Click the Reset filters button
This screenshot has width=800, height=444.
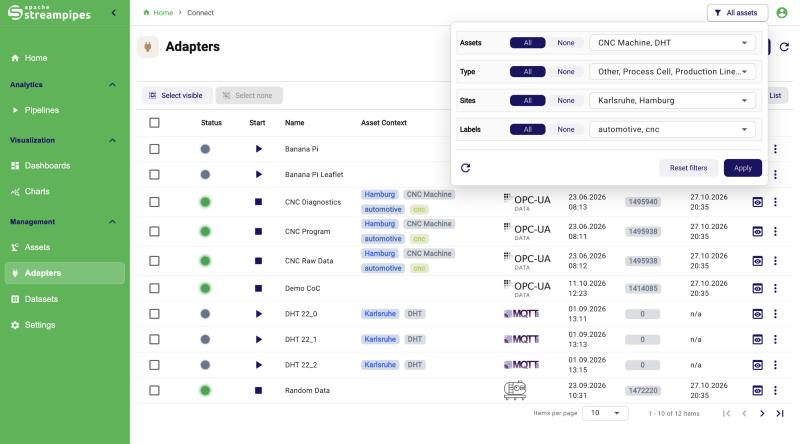point(688,168)
